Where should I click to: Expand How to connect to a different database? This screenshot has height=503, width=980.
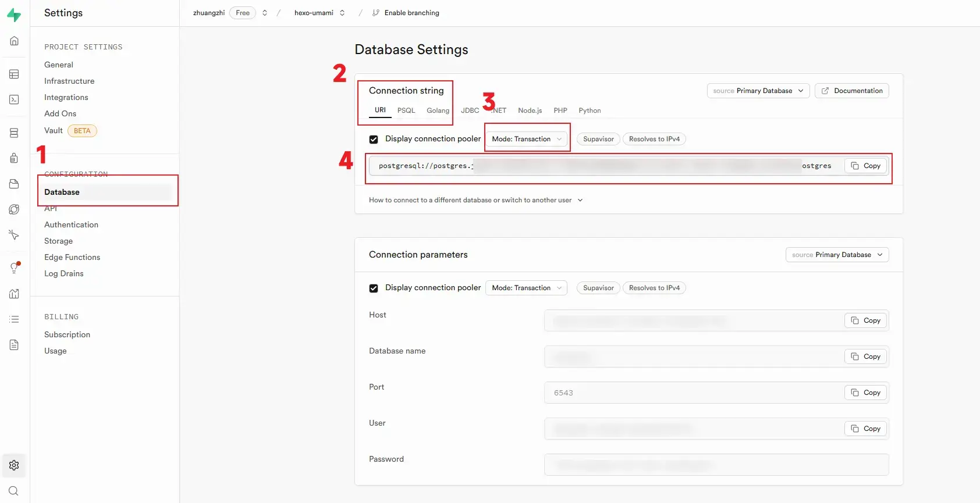[476, 200]
